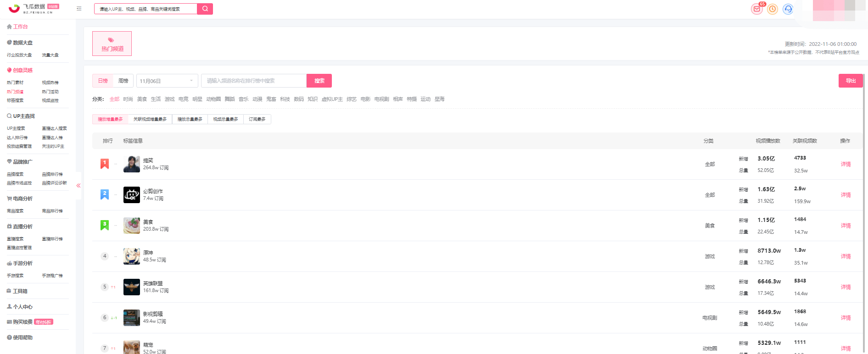Click the 年付6折 discount badge

44,322
